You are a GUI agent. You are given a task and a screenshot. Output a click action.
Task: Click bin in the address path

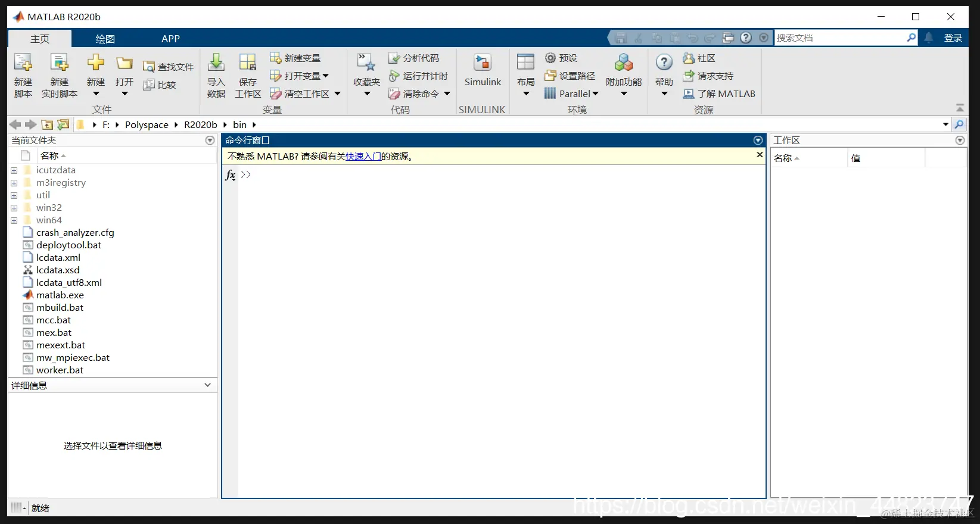tap(239, 124)
